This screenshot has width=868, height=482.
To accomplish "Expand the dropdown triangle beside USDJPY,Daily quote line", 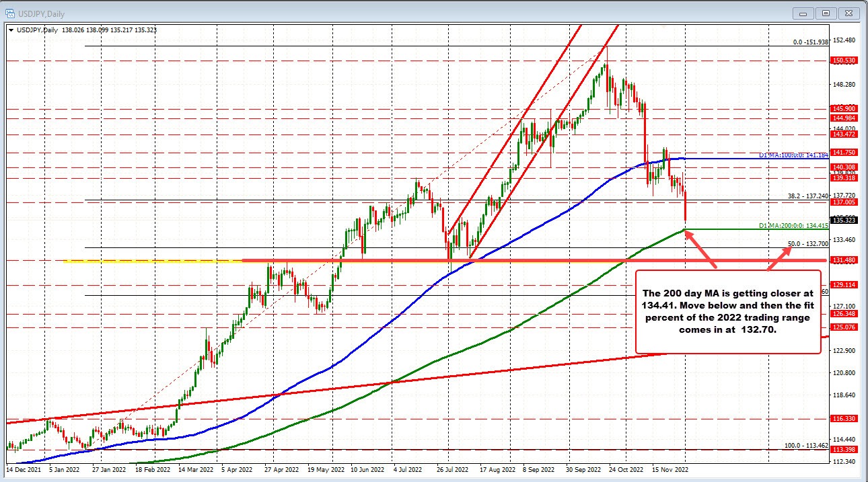I will [x=11, y=30].
